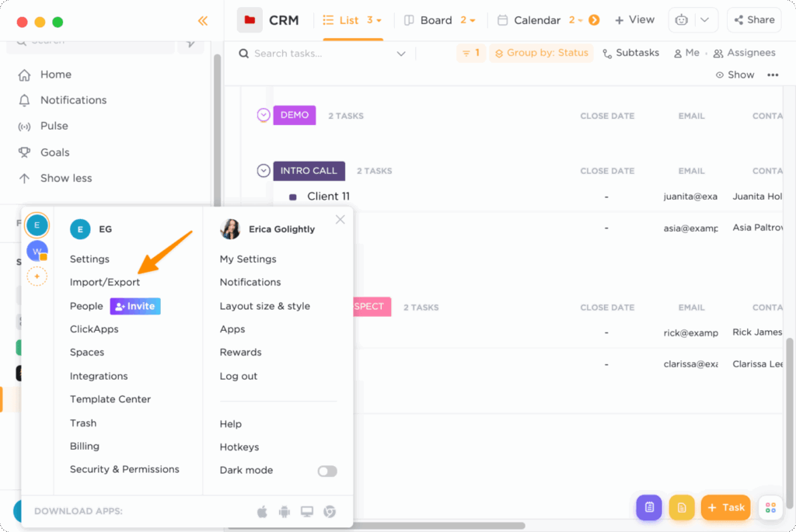Viewport: 796px width, 532px height.
Task: Open Layout size & style
Action: 264,306
